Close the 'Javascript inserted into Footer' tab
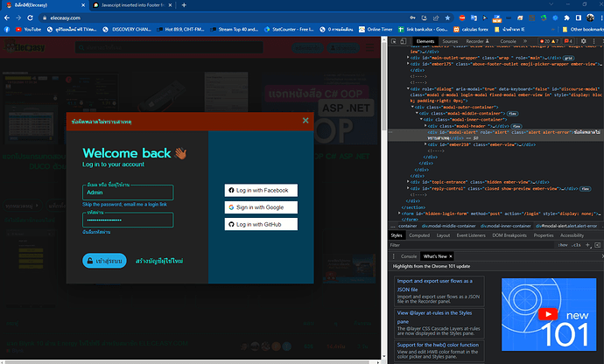 pos(170,5)
